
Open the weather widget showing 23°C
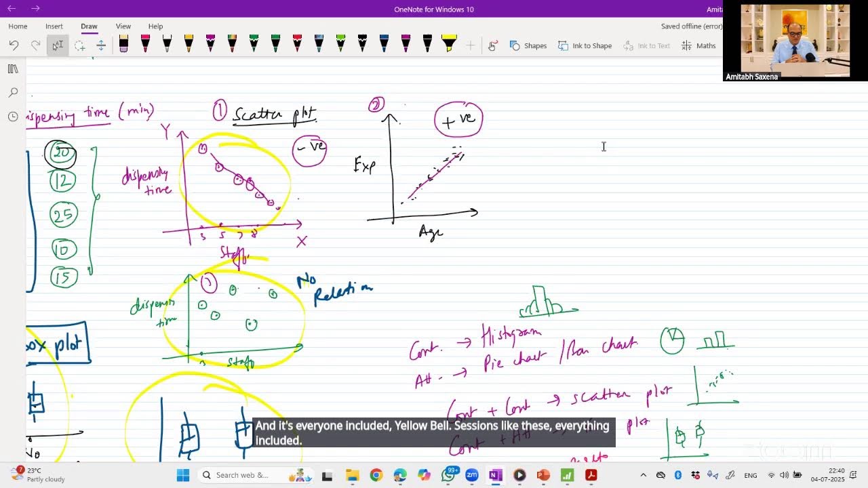tap(38, 474)
